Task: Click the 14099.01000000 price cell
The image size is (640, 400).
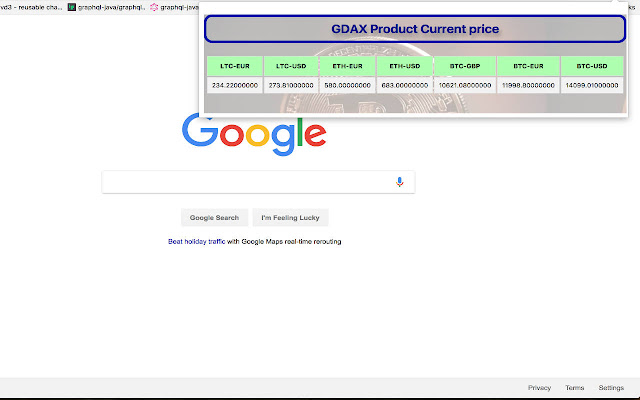Action: pyautogui.click(x=592, y=85)
